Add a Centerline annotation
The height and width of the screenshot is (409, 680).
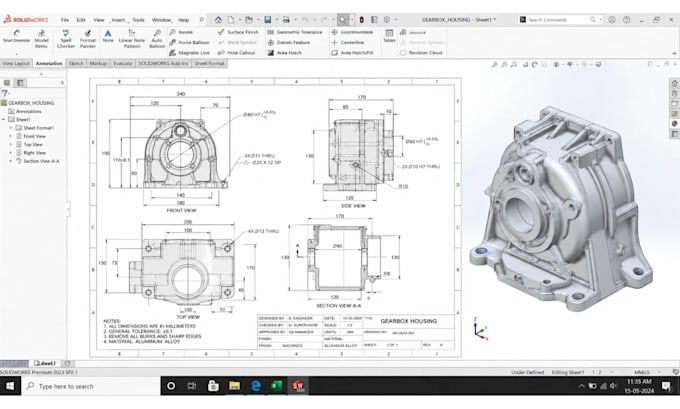pos(348,43)
